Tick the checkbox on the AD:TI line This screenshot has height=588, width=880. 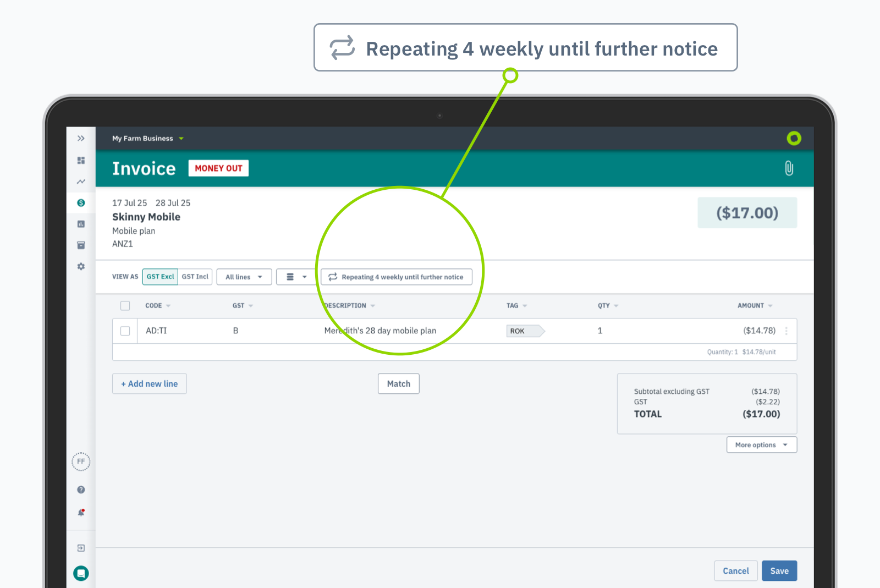pyautogui.click(x=125, y=331)
